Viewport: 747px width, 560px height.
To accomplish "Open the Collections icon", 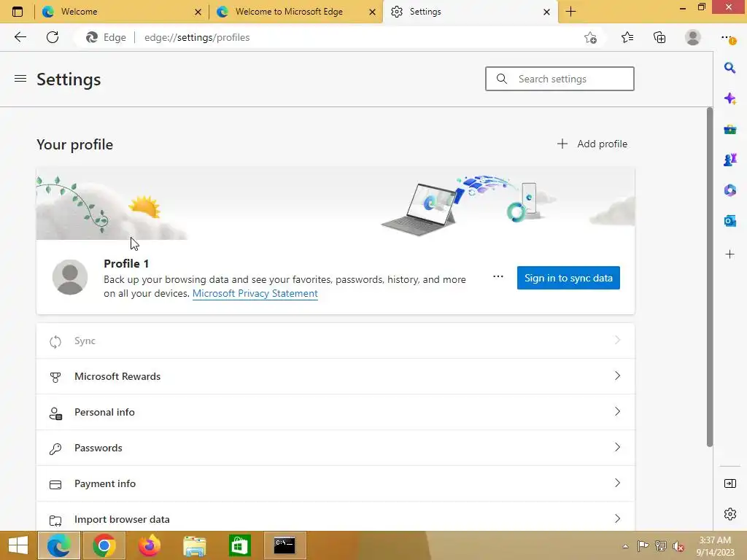I will pyautogui.click(x=659, y=37).
